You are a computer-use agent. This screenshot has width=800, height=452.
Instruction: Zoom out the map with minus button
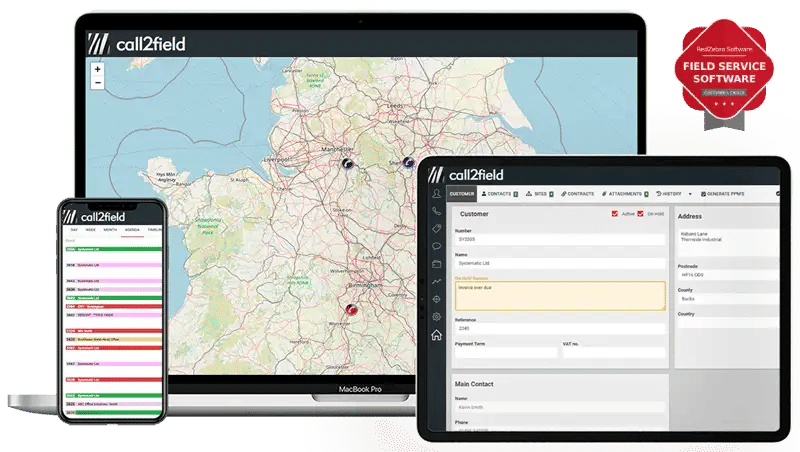pyautogui.click(x=97, y=82)
